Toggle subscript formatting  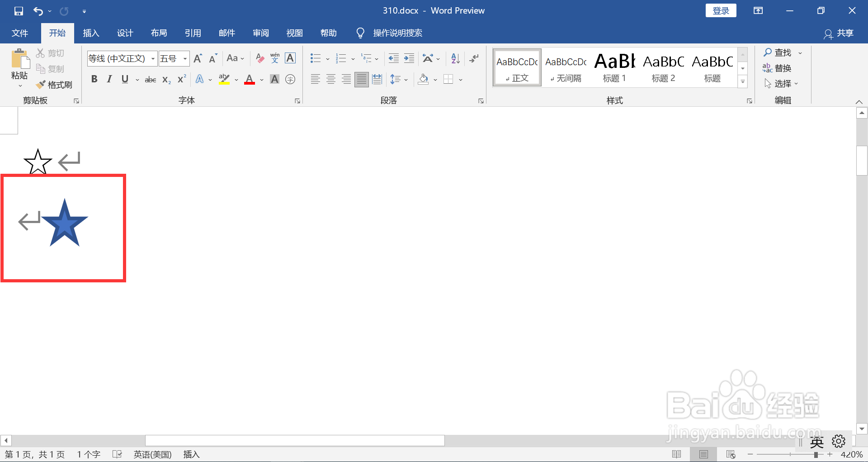166,80
